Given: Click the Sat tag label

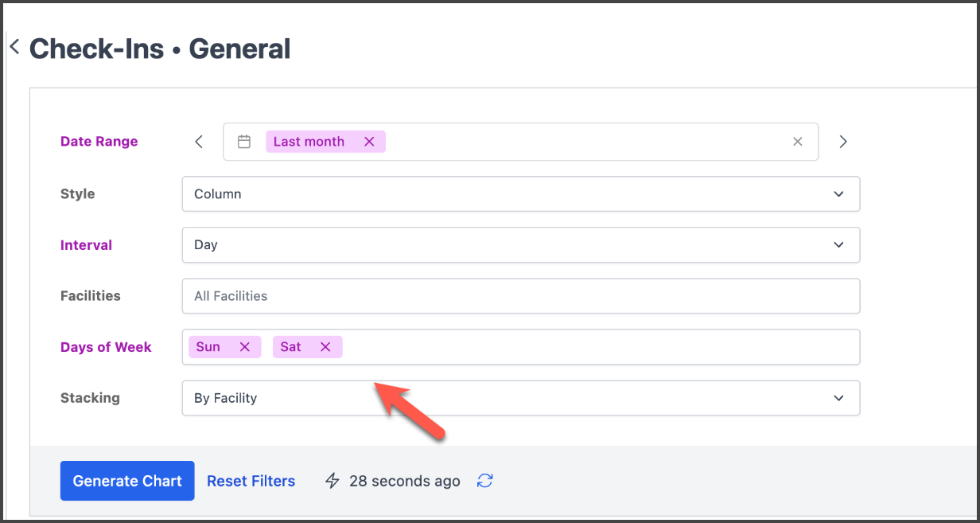Looking at the screenshot, I should (x=290, y=347).
